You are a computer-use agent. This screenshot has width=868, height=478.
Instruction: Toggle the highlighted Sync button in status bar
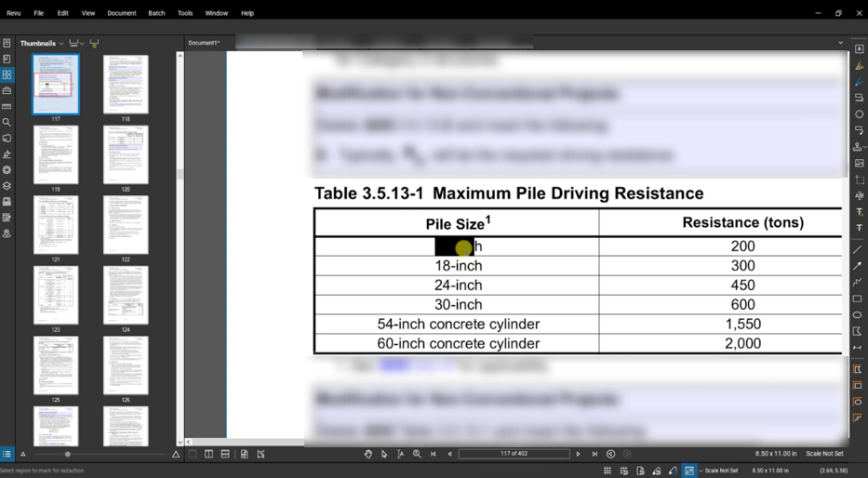(689, 471)
